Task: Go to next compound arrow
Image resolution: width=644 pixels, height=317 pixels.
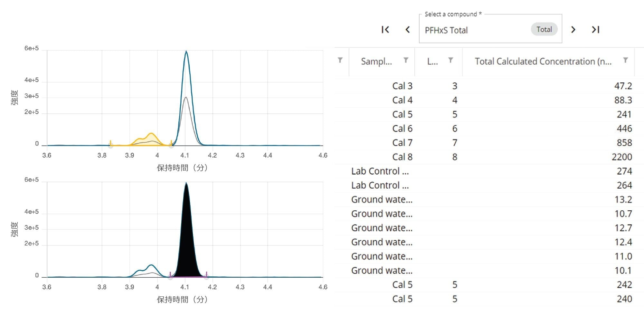Action: tap(573, 30)
